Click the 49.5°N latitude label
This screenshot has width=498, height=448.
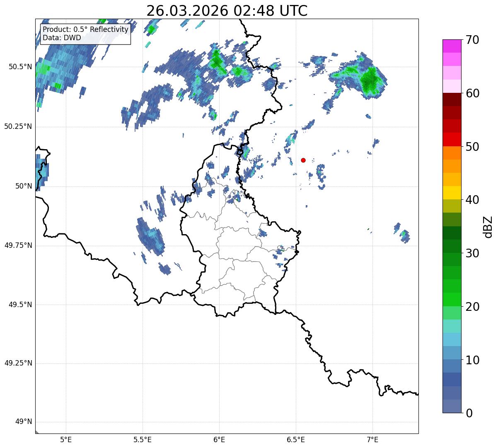pyautogui.click(x=20, y=305)
